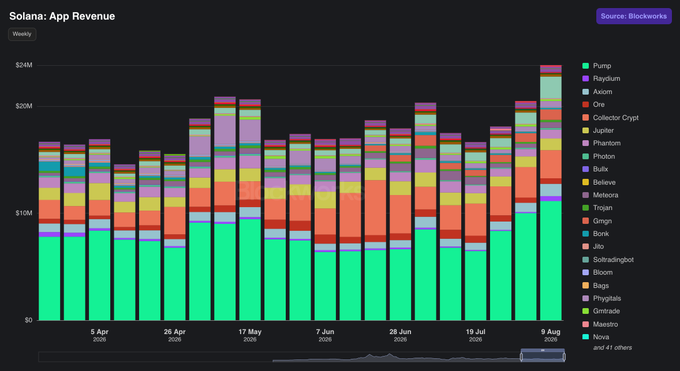The height and width of the screenshot is (371, 680).
Task: Click the Solana: App Revenue title
Action: 62,16
